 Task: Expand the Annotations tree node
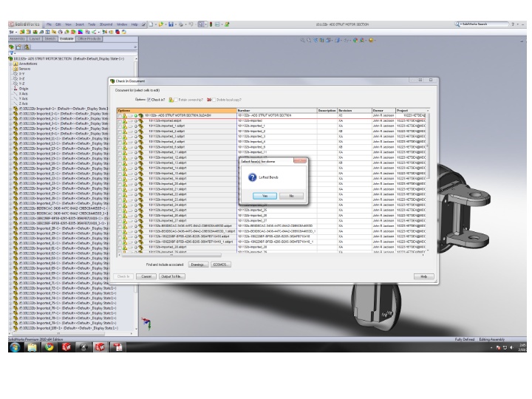pos(11,64)
